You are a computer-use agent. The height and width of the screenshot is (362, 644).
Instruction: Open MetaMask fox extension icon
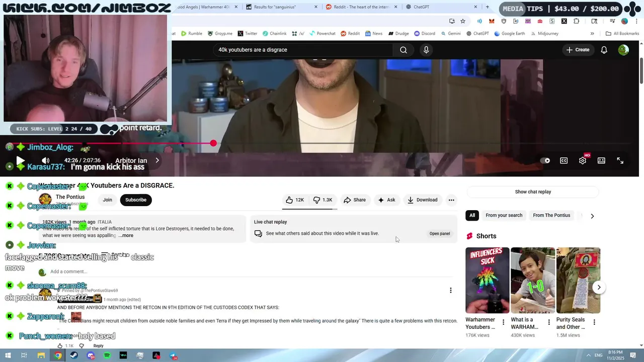(492, 21)
